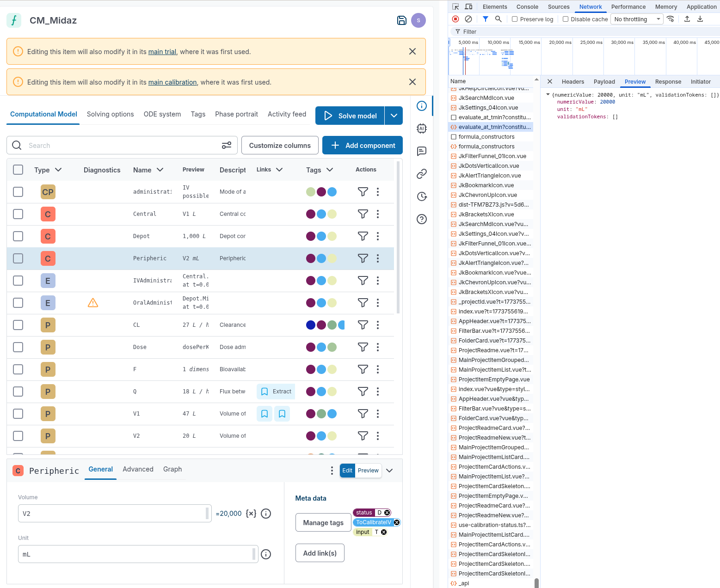Open the Advanced tab of Peripheric
Screen dimensions: 720x588
tap(138, 469)
